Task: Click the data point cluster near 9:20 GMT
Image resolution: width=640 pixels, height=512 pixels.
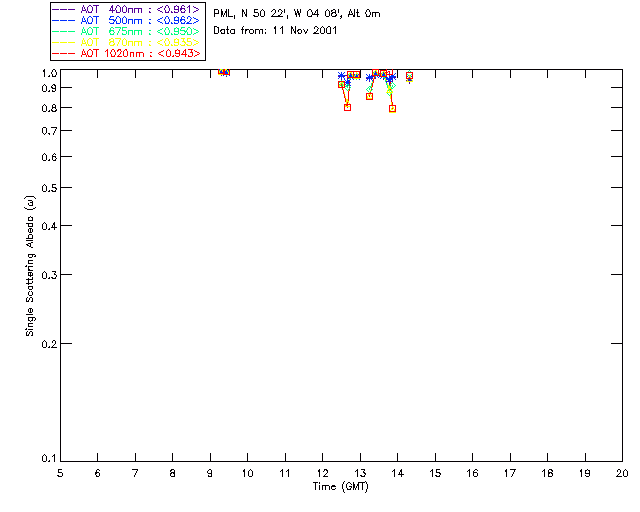Action: point(224,72)
